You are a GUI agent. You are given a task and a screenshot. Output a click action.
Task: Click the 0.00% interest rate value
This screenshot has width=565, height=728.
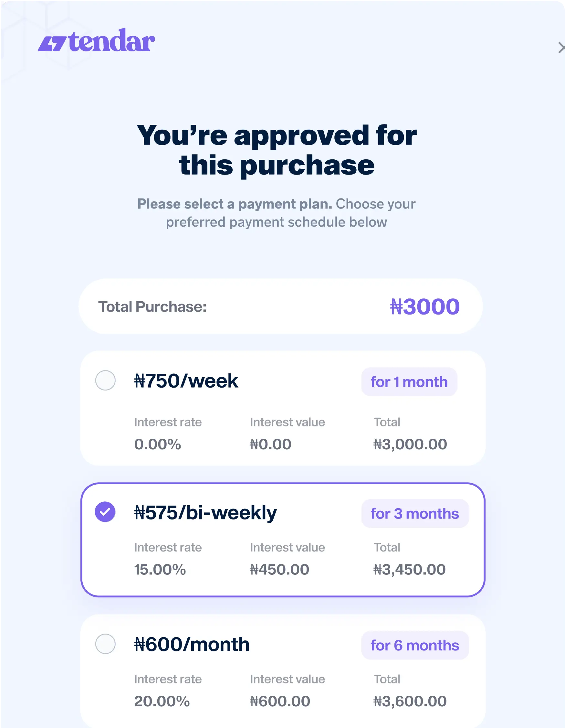tap(158, 444)
